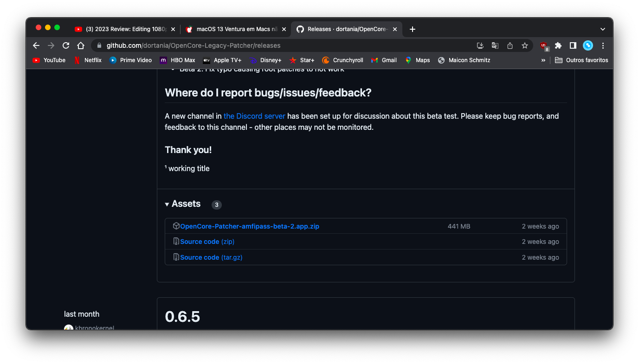This screenshot has height=364, width=639.
Task: Toggle the browser side panel icon
Action: click(573, 45)
